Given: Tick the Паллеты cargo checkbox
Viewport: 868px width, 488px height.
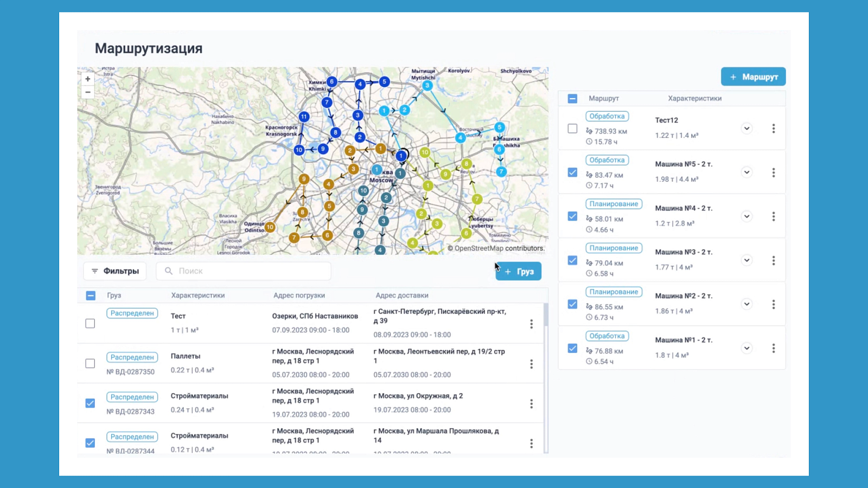Looking at the screenshot, I should point(90,363).
